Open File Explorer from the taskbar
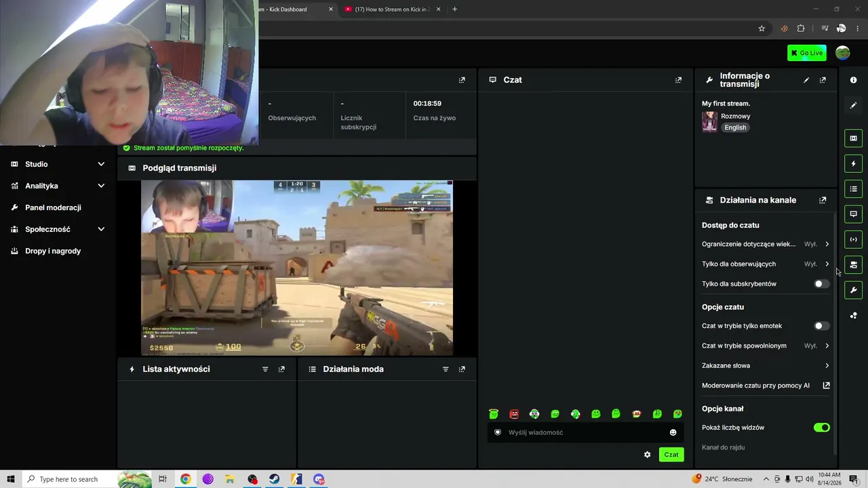This screenshot has width=868, height=488. click(230, 479)
